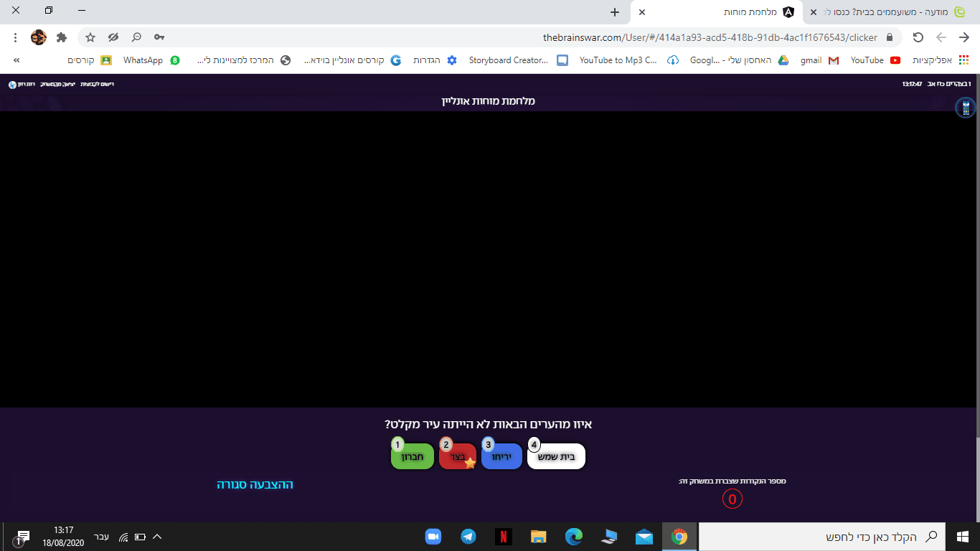Open the אפליקציות bookmarks shortcut
Screen dimensions: 980x551
942,60
